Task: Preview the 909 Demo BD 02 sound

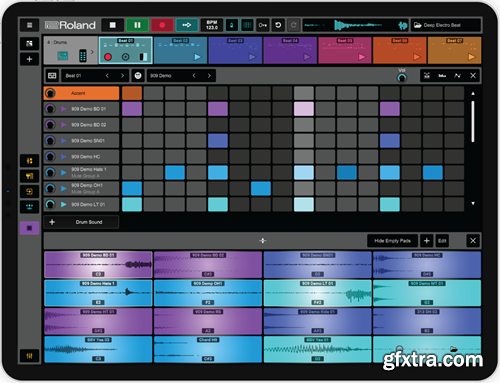Action: click(64, 125)
